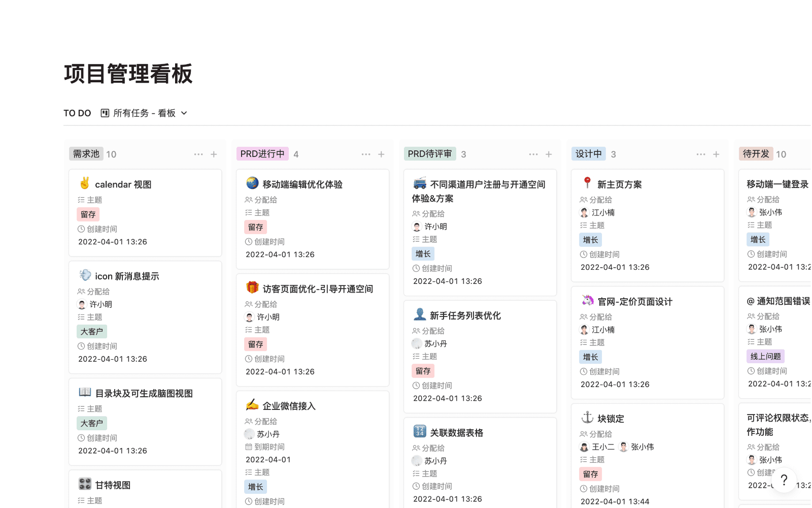The image size is (812, 508).
Task: Add a card to the 设计中 column
Action: (716, 154)
